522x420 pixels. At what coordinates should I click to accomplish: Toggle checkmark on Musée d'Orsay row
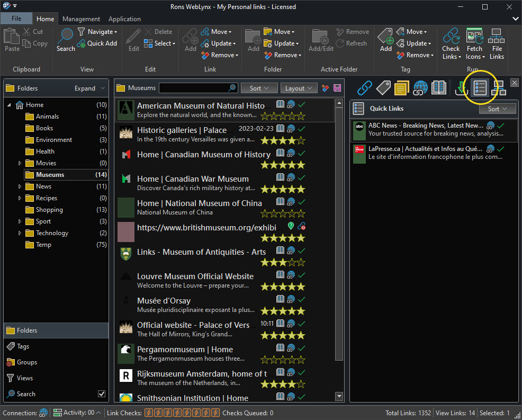click(302, 299)
